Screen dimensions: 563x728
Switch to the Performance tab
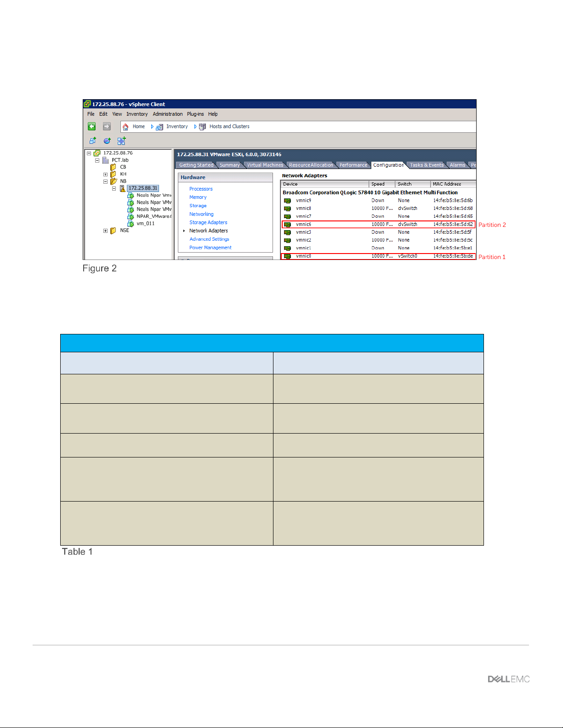click(x=353, y=165)
